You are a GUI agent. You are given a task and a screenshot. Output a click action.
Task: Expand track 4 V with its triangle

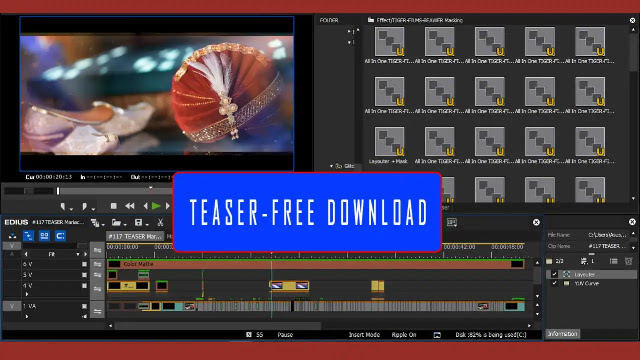click(x=27, y=294)
